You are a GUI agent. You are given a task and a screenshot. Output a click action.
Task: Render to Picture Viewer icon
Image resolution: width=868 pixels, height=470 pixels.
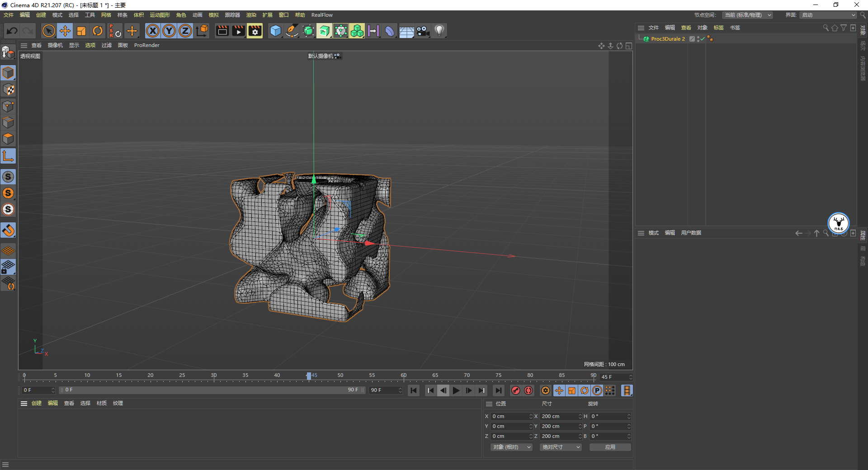click(238, 31)
